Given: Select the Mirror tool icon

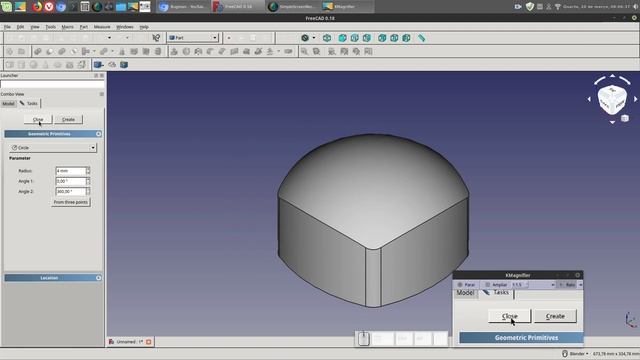Looking at the screenshot, I should 198,51.
